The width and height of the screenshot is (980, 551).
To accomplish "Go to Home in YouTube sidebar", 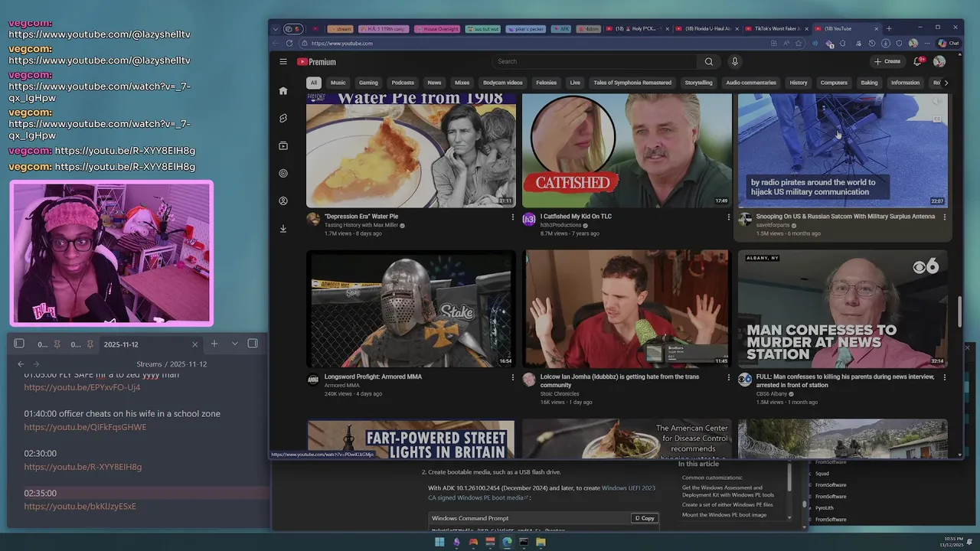I will [x=283, y=91].
